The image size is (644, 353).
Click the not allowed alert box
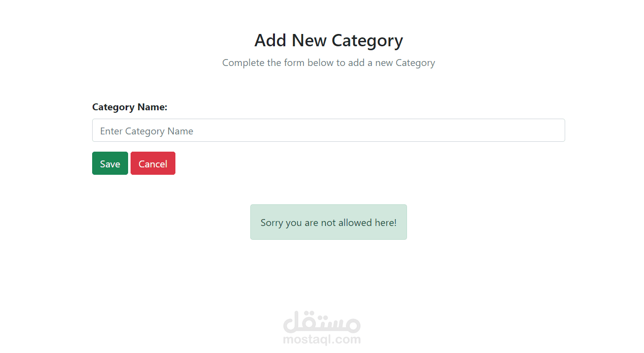[328, 222]
